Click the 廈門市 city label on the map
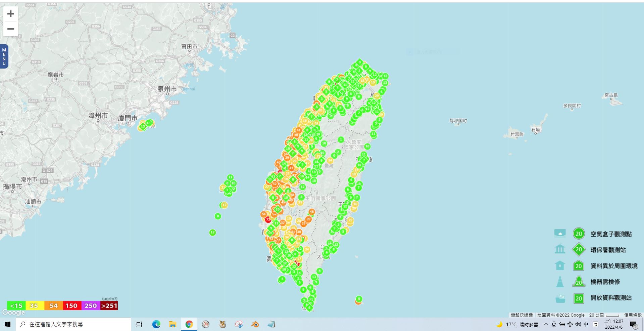 [x=128, y=118]
